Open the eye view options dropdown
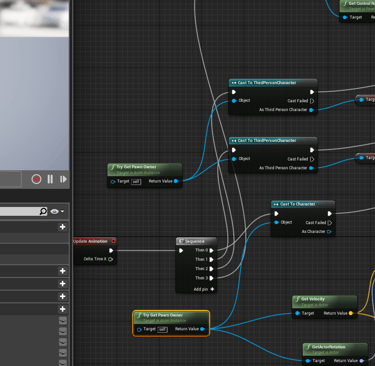Viewport: 375px width, 366px height. click(x=57, y=211)
